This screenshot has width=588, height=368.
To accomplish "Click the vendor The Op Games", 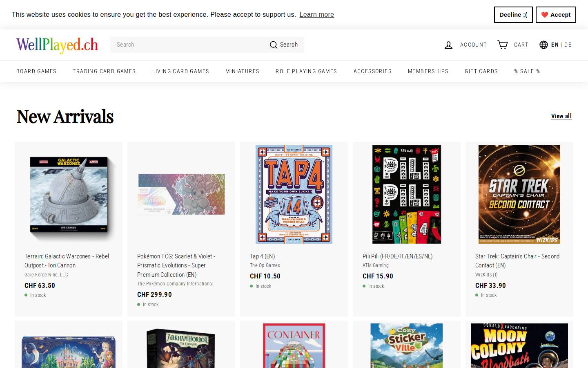I will tap(265, 265).
